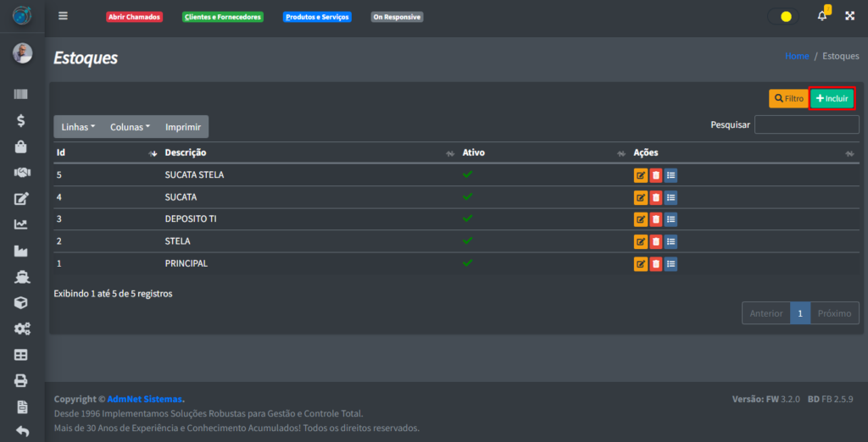Follow the Home breadcrumb link
Screen dimensions: 868x442
coord(796,56)
